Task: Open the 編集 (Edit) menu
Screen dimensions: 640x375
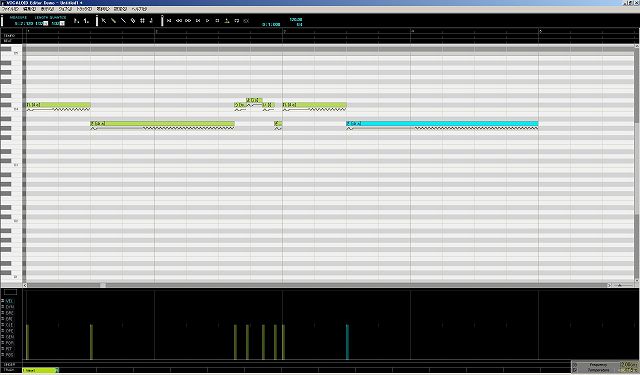Action: [x=29, y=9]
